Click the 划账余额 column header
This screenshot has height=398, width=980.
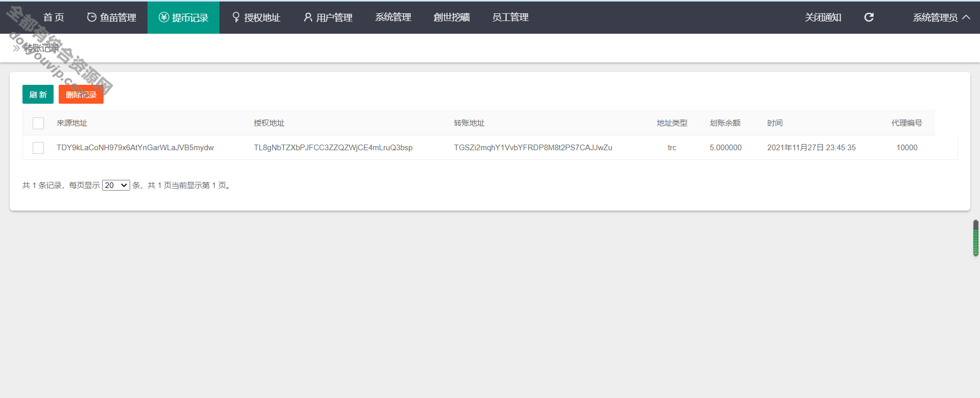[725, 123]
